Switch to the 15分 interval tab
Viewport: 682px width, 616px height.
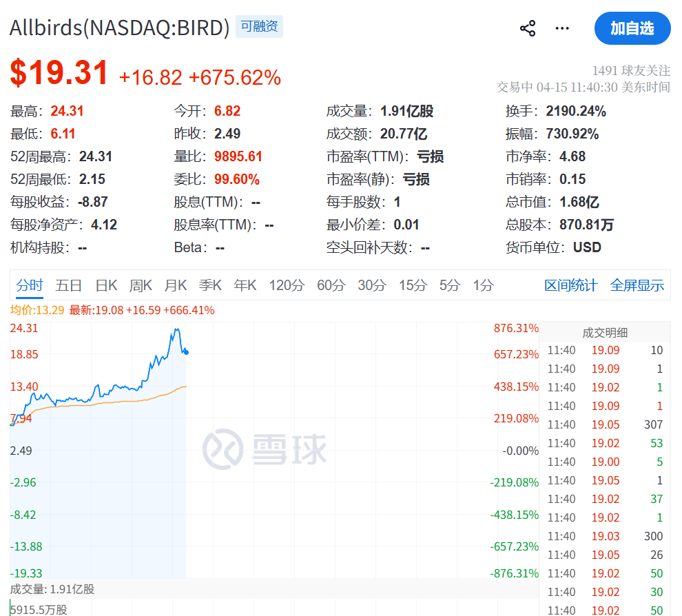pos(412,285)
